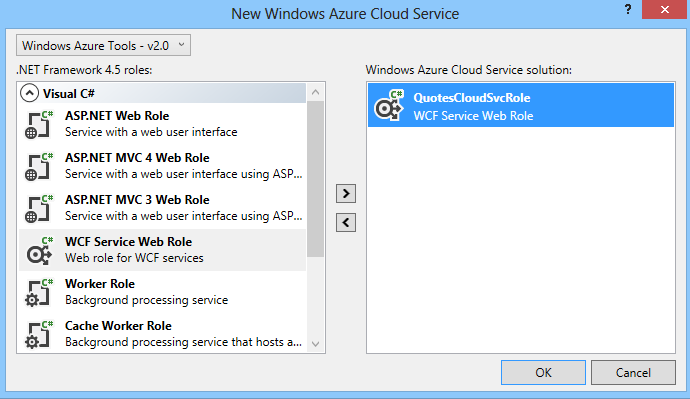The width and height of the screenshot is (690, 399).
Task: Click the Worker Role icon
Action: pos(38,293)
